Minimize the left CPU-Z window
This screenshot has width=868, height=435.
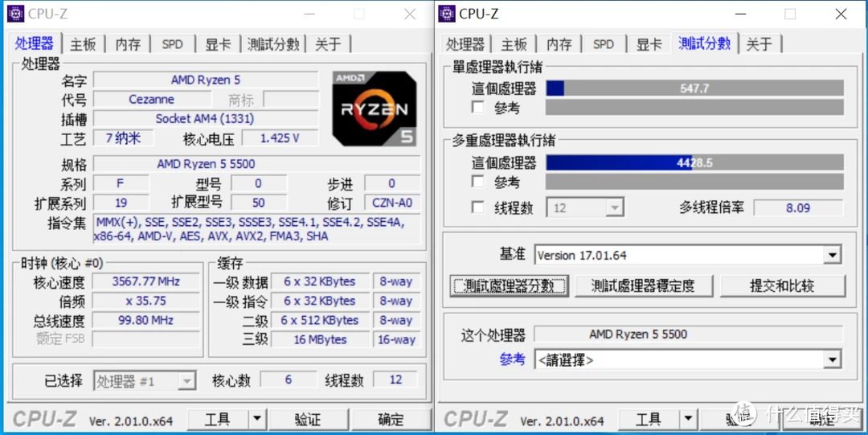309,14
